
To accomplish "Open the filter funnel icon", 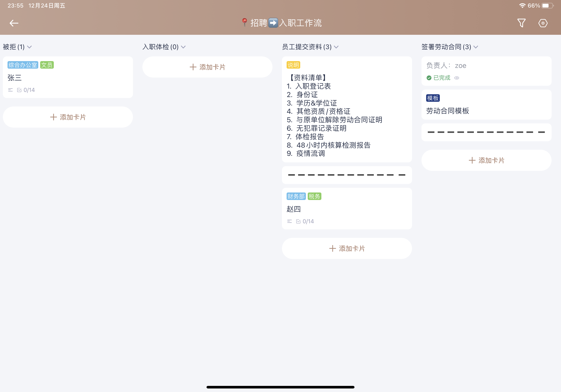I will (521, 23).
